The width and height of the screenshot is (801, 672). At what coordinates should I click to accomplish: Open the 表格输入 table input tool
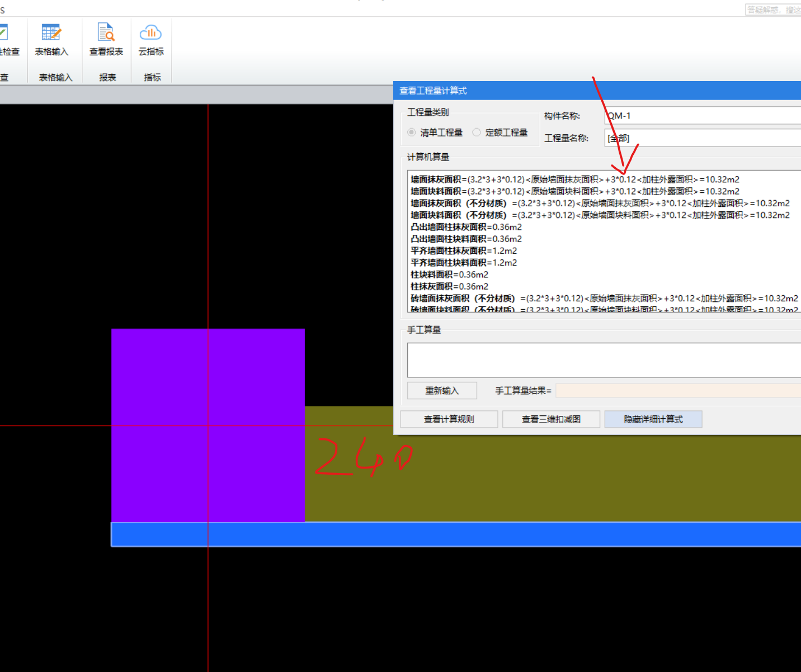(x=51, y=40)
